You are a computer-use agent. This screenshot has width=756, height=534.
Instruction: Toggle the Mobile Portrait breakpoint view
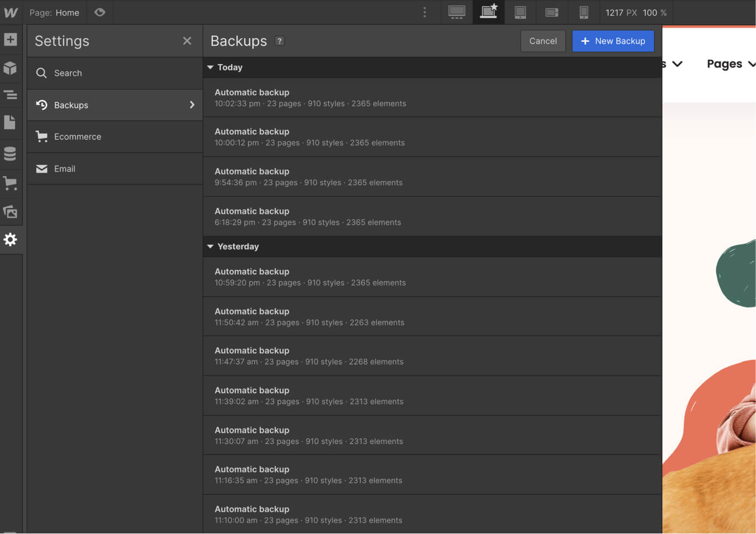tap(584, 12)
